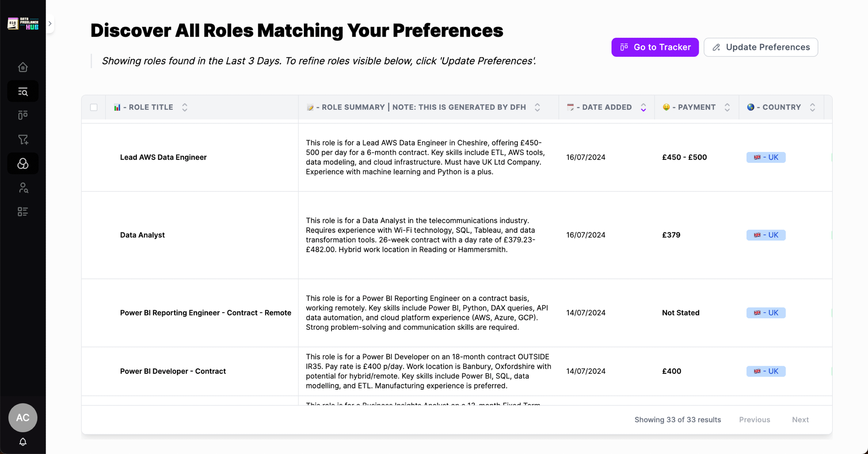Click the add filter icon in sidebar
868x454 pixels.
23,139
